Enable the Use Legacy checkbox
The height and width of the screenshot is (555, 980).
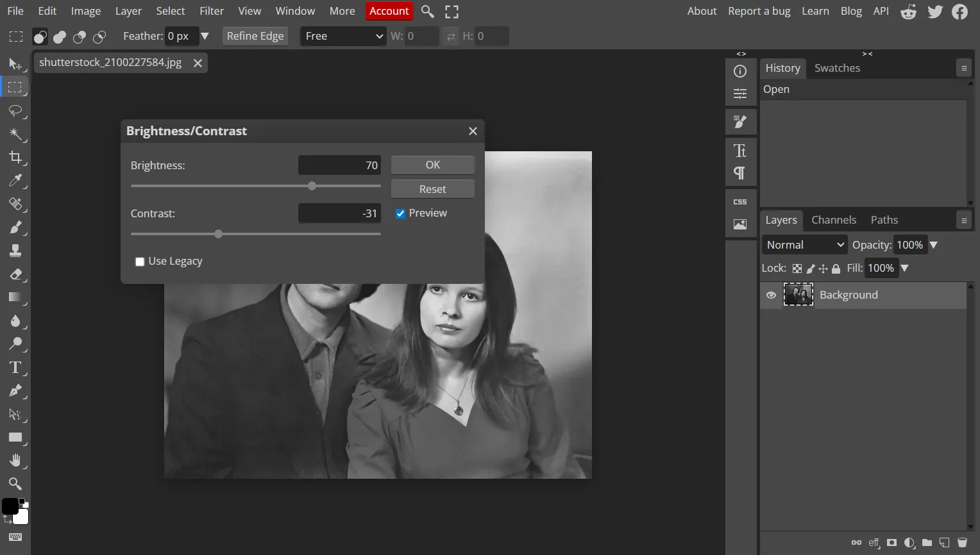pyautogui.click(x=140, y=261)
